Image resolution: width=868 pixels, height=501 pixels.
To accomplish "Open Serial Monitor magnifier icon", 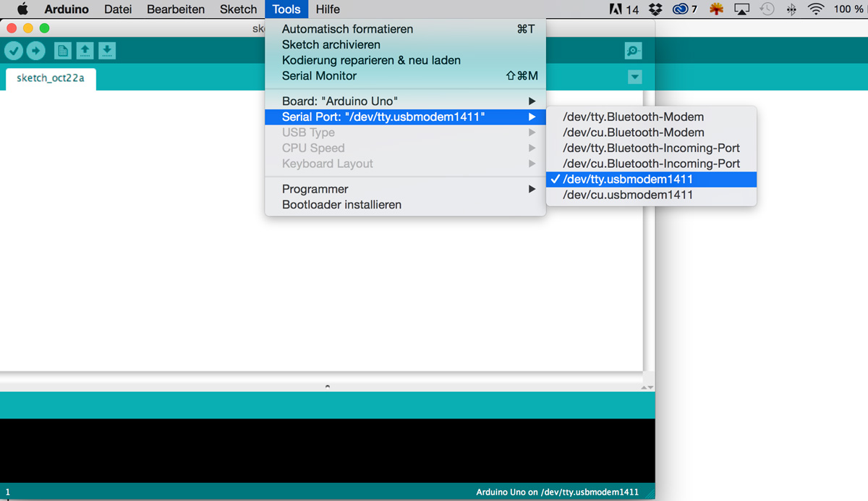I will coord(633,51).
